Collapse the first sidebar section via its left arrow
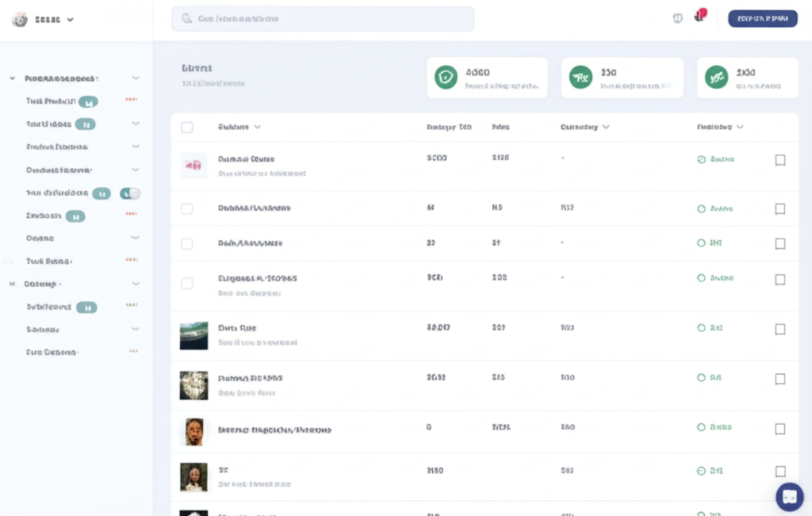 (13, 78)
